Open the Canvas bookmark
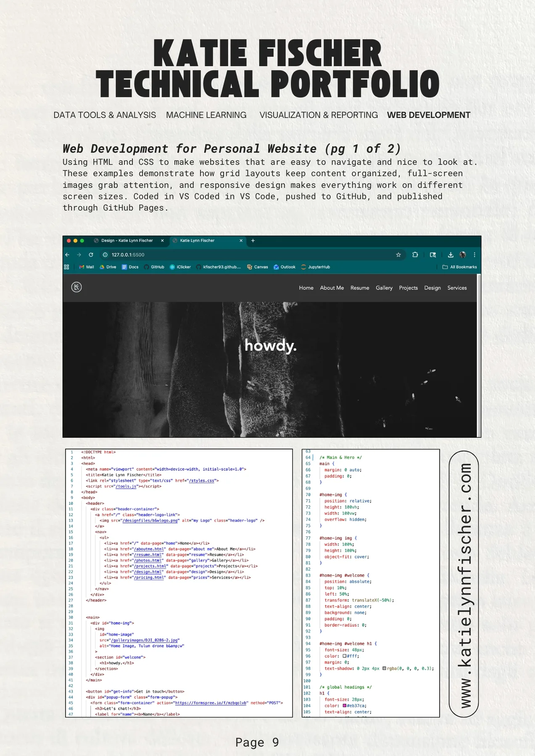 click(257, 267)
